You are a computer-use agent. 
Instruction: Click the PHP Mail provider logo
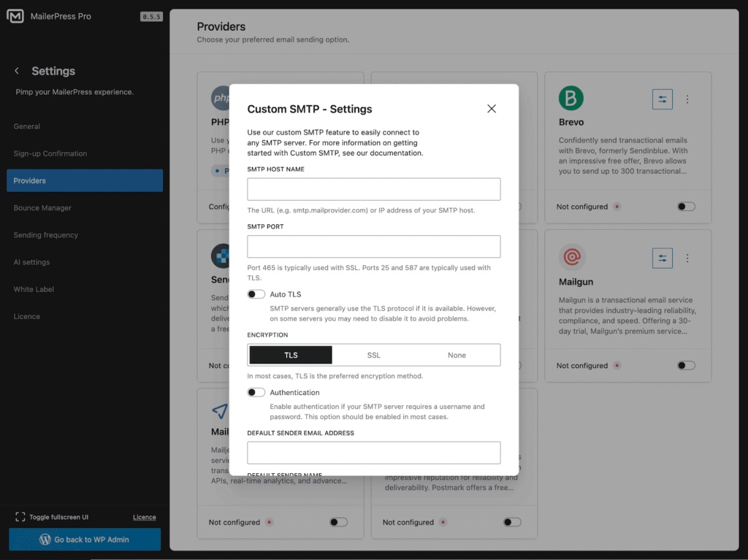pos(223,97)
